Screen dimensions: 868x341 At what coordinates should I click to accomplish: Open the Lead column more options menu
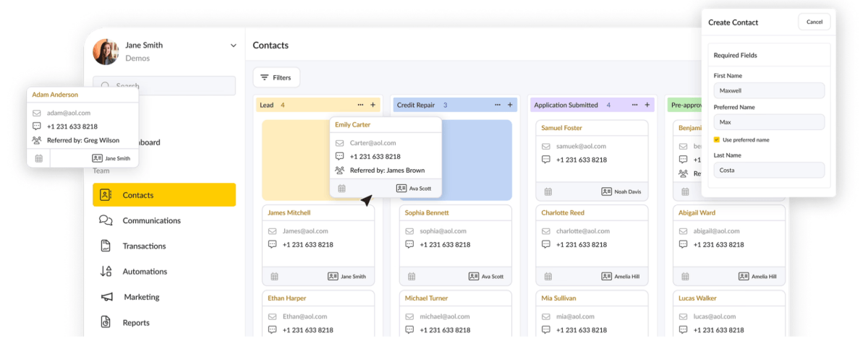tap(360, 105)
